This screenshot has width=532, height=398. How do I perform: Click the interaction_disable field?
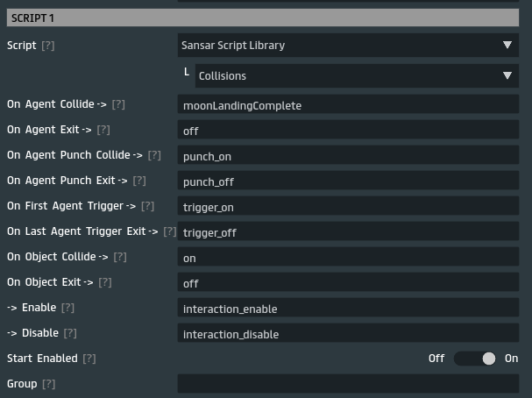(348, 334)
